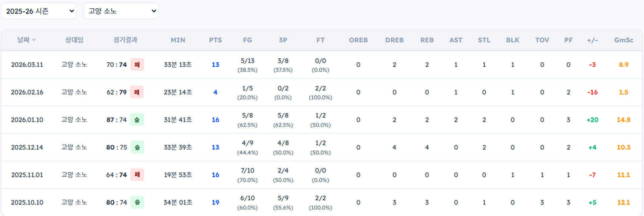
Task: Open 고양 소노 opponent in 2026.03.11 row
Action: click(x=74, y=65)
